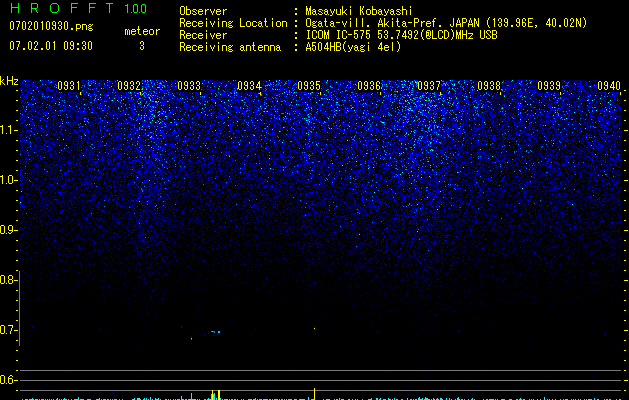Click the 0932 time marker
Image resolution: width=629 pixels, height=400 pixels.
129,85
